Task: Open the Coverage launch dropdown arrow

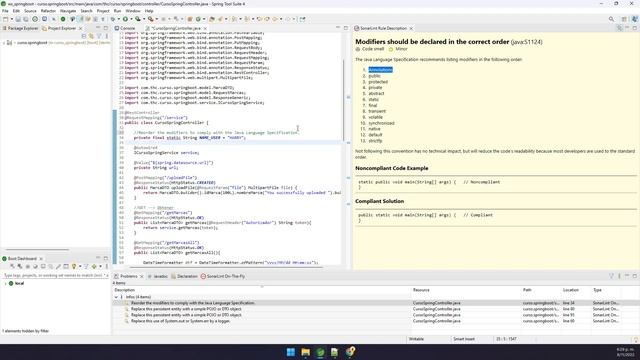Action: 144,19
